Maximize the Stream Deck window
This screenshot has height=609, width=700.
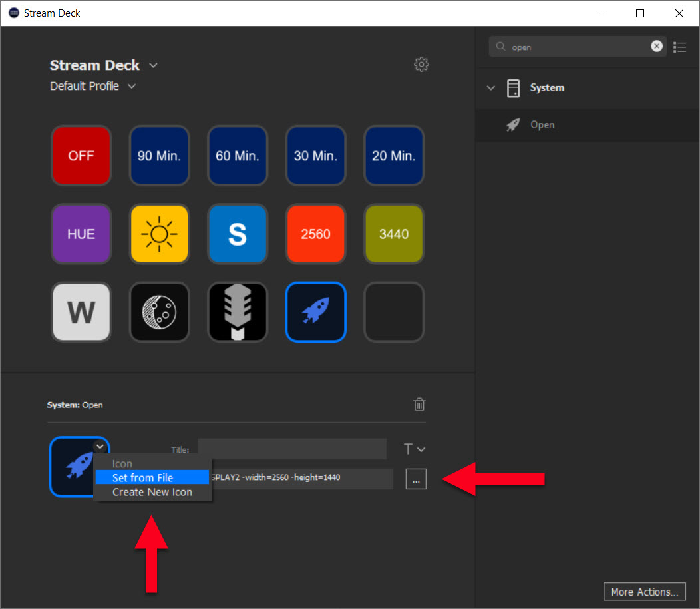[639, 13]
